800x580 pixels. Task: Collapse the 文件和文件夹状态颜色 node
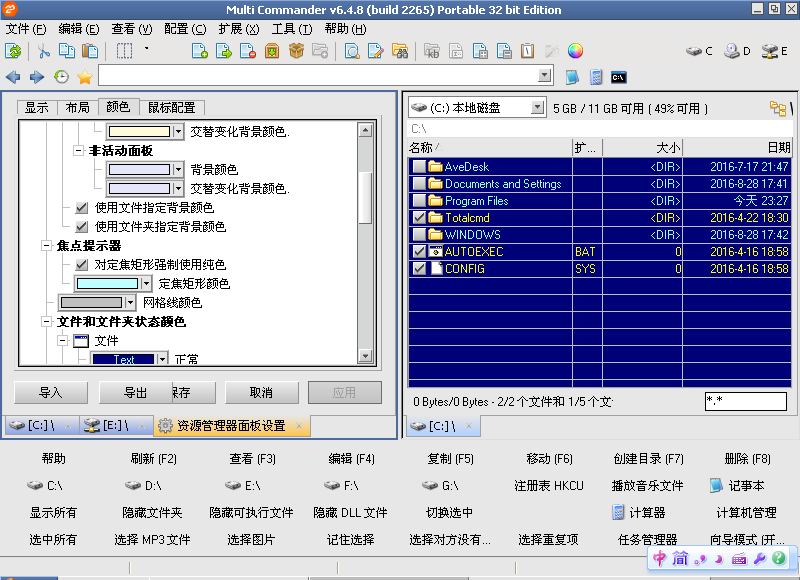[46, 321]
